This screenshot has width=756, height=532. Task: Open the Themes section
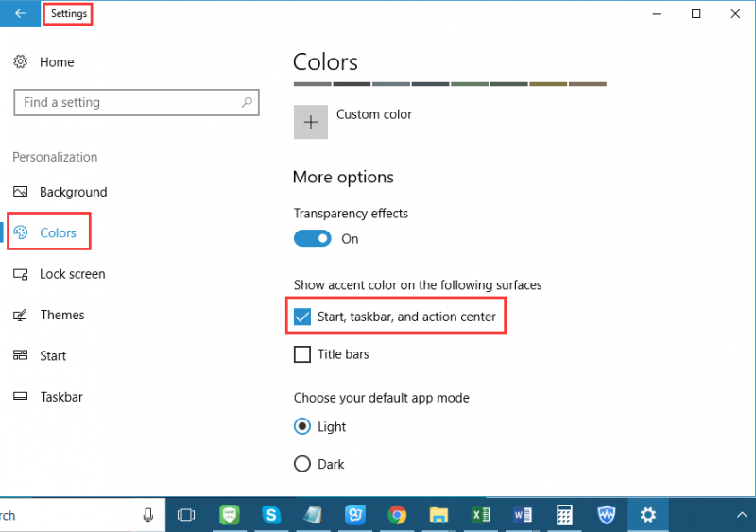[49, 315]
